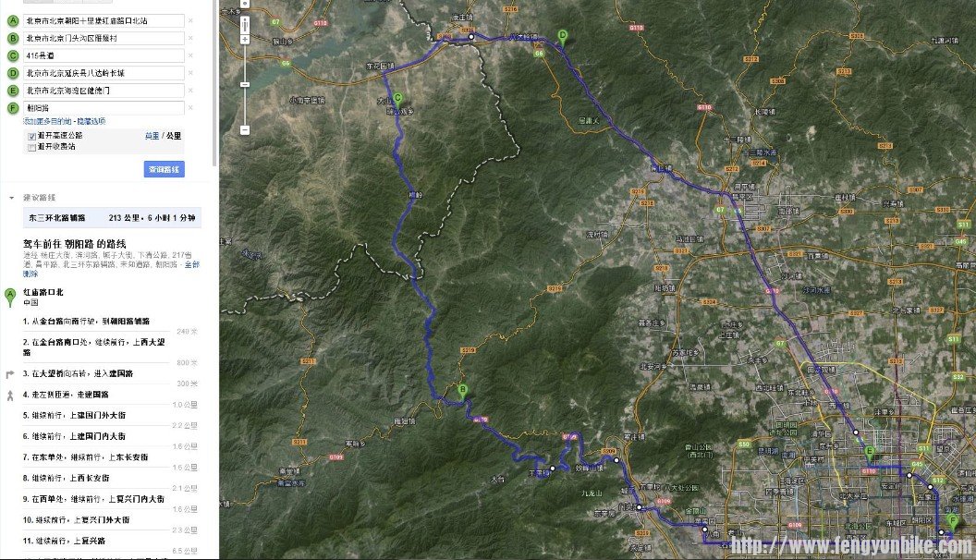The height and width of the screenshot is (560, 976).
Task: Click green marker D on the map
Action: click(563, 38)
